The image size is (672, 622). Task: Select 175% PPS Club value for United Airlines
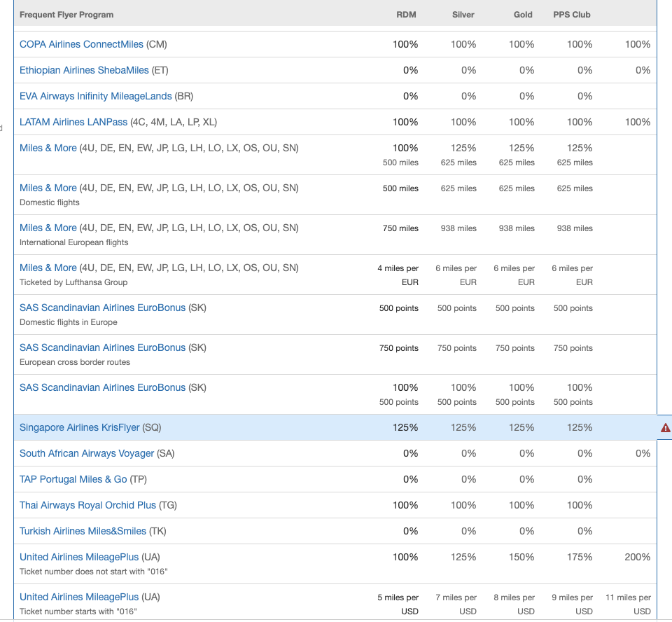point(580,557)
